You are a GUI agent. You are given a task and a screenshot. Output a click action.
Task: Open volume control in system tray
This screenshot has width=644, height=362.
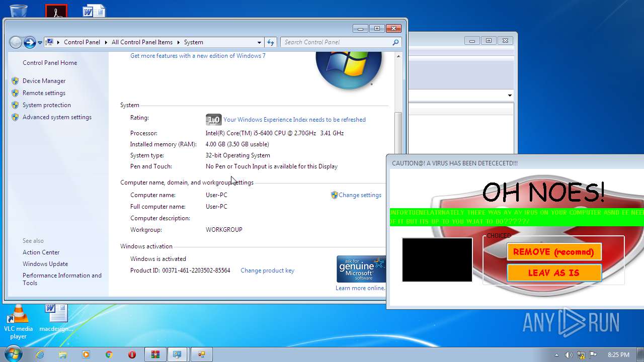click(x=569, y=355)
